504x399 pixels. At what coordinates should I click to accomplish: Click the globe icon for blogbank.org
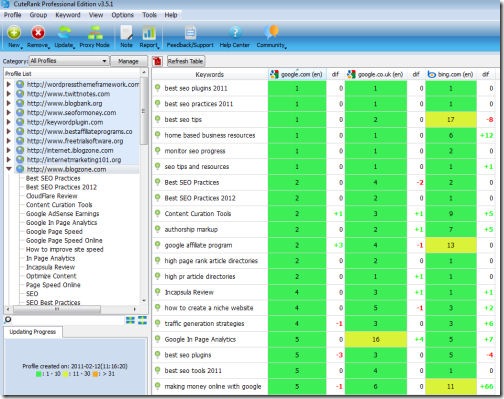(x=20, y=103)
